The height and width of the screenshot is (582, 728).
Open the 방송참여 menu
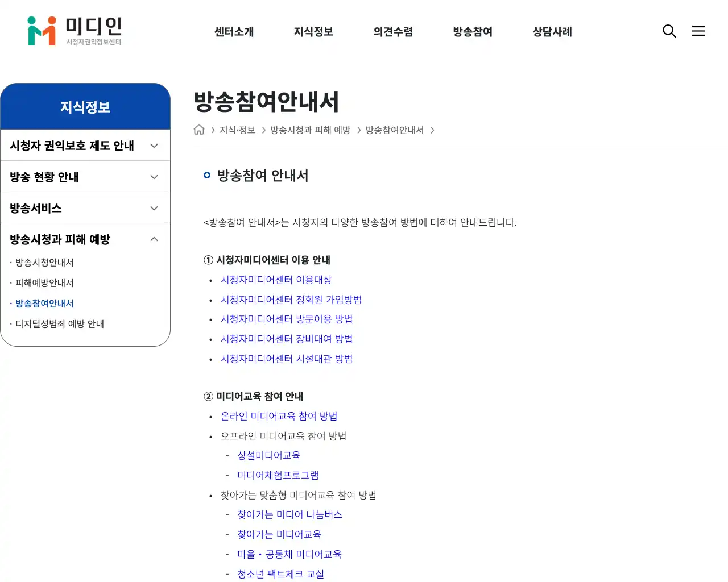472,32
